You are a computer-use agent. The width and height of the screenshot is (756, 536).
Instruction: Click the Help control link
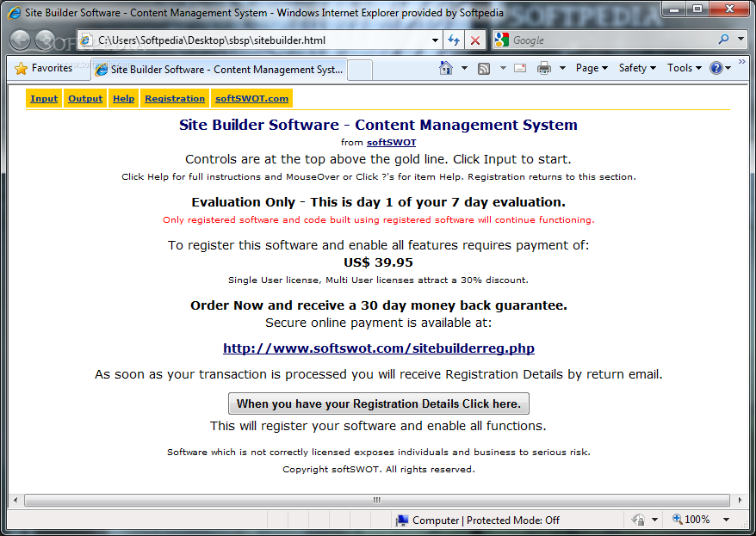coord(123,99)
